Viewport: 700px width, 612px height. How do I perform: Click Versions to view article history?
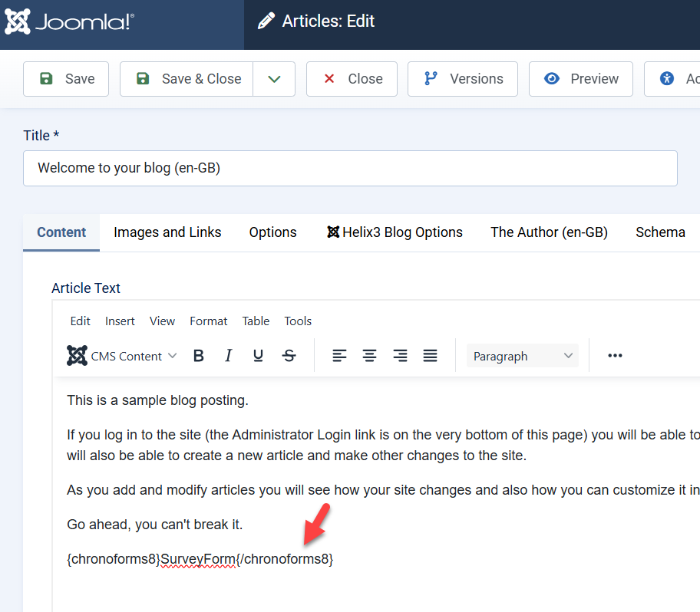pos(462,78)
